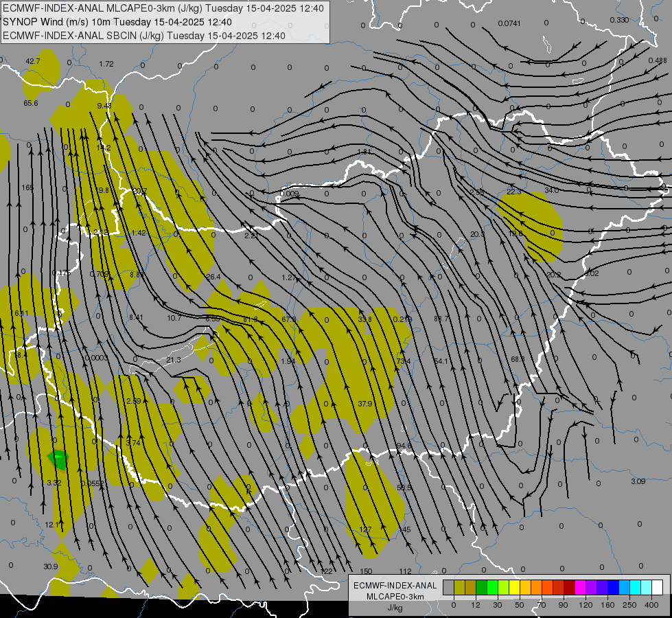Click the map value 0.330

(619, 20)
